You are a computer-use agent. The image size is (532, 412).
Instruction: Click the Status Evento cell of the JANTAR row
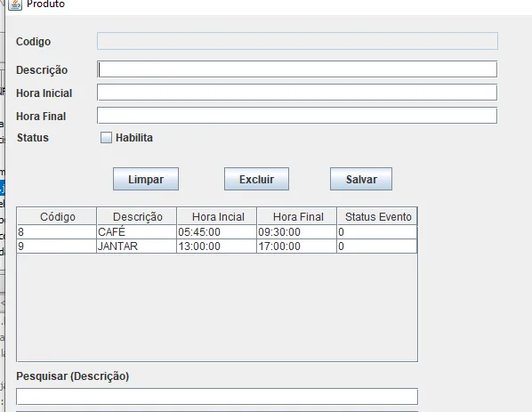click(x=377, y=246)
